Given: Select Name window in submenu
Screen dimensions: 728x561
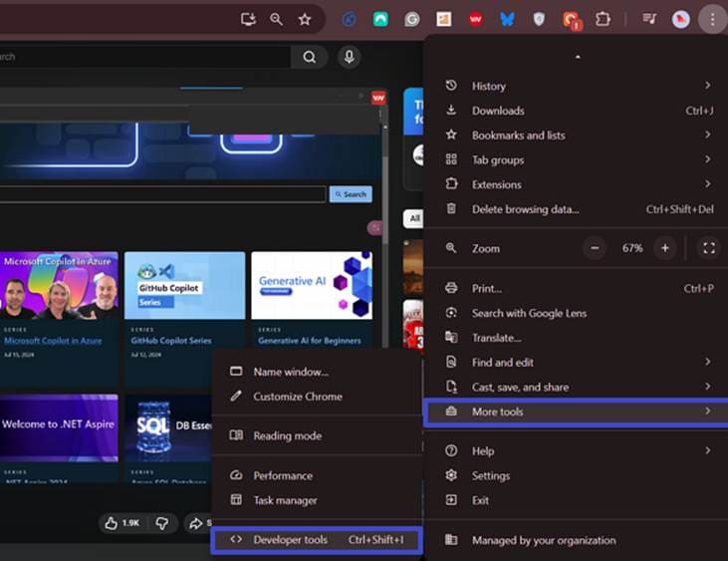Looking at the screenshot, I should coord(318,372).
